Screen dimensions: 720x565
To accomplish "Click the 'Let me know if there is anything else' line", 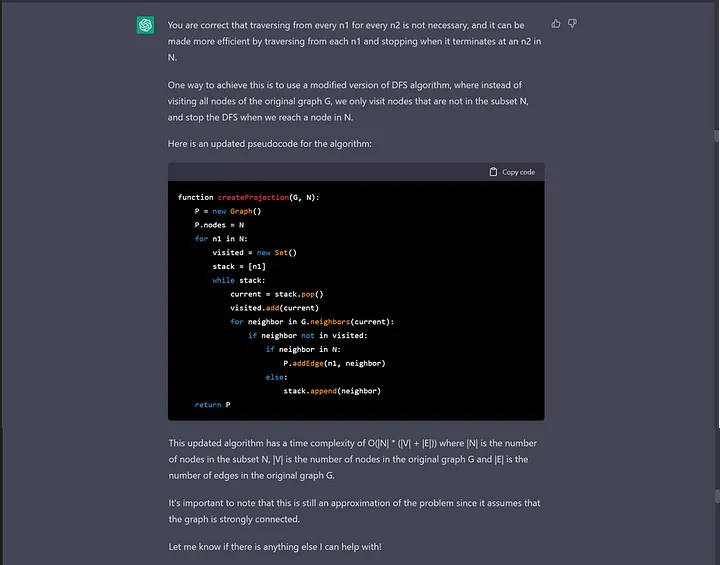I will pos(275,547).
